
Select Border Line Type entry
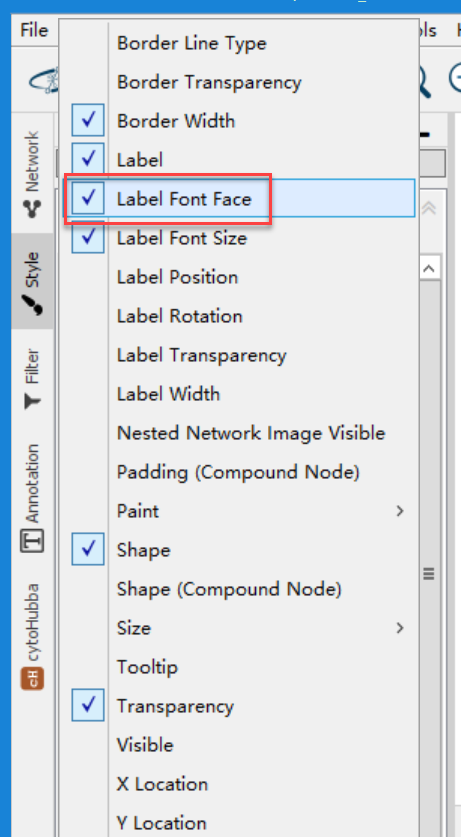(192, 43)
